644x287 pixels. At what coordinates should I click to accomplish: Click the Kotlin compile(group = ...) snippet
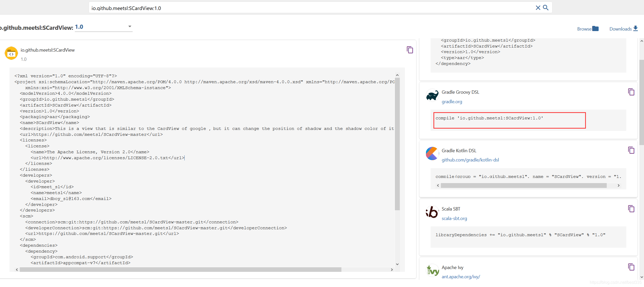(528, 177)
